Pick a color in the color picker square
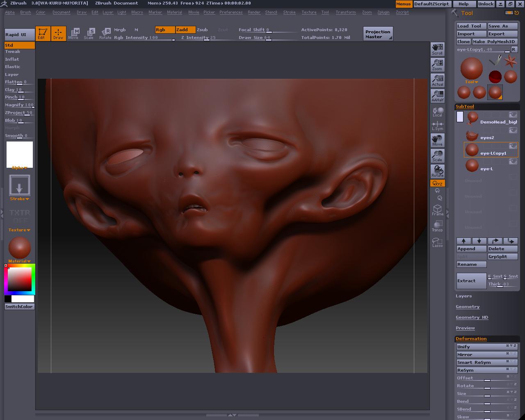This screenshot has height=420, width=525. point(20,279)
